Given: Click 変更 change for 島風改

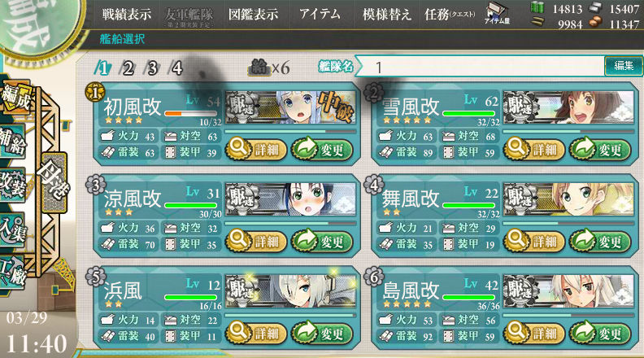Looking at the screenshot, I should coord(600,334).
